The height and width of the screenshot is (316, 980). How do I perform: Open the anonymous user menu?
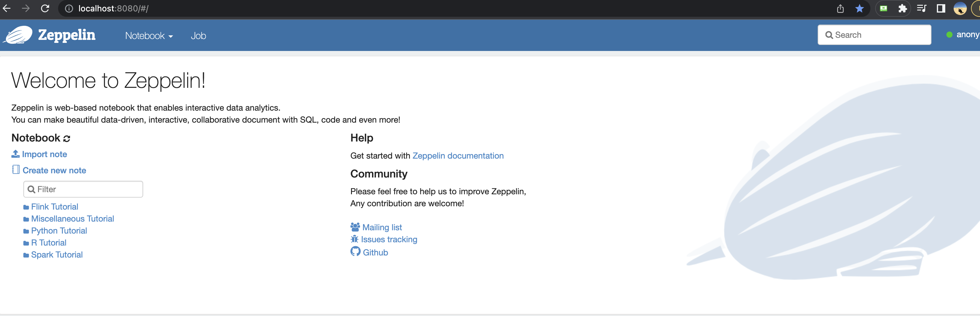tap(963, 35)
